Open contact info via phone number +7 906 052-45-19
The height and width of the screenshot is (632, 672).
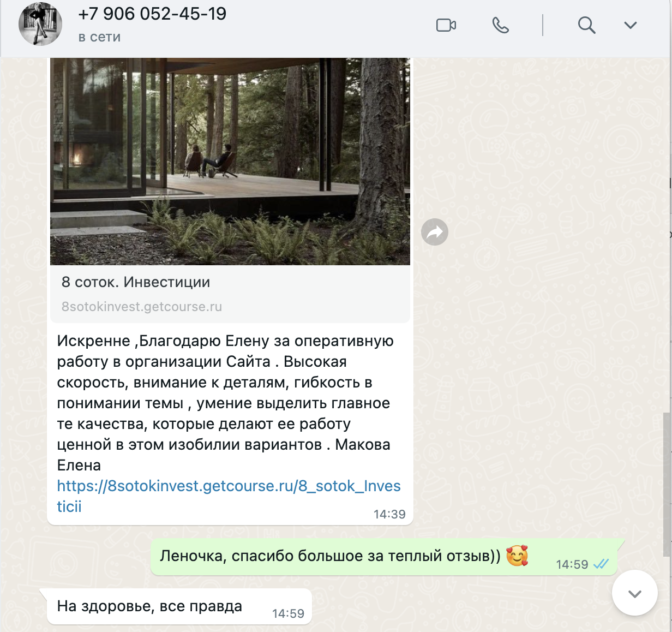coord(152,14)
